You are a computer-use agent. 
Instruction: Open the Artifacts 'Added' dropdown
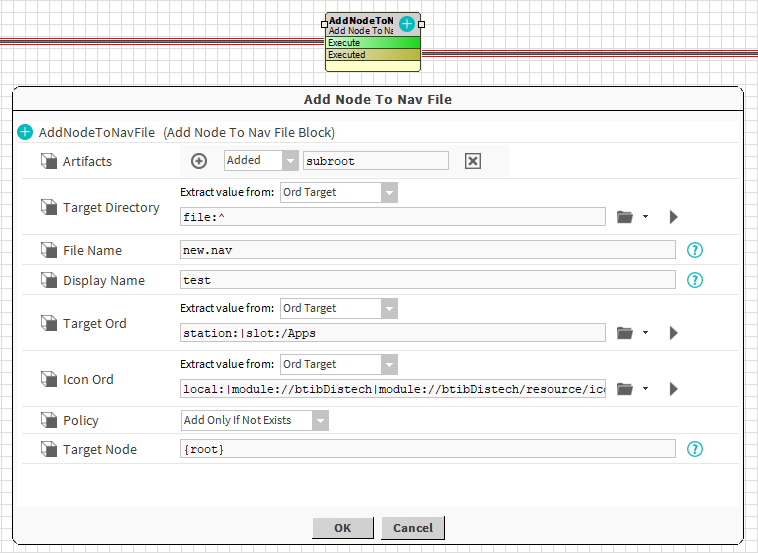click(261, 161)
